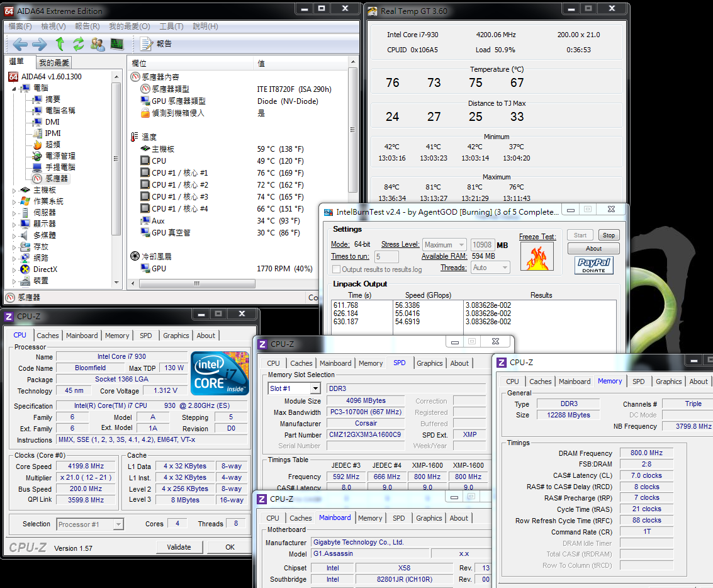Expand the 主機板 motherboard tree node
This screenshot has height=588, width=713.
(14, 190)
